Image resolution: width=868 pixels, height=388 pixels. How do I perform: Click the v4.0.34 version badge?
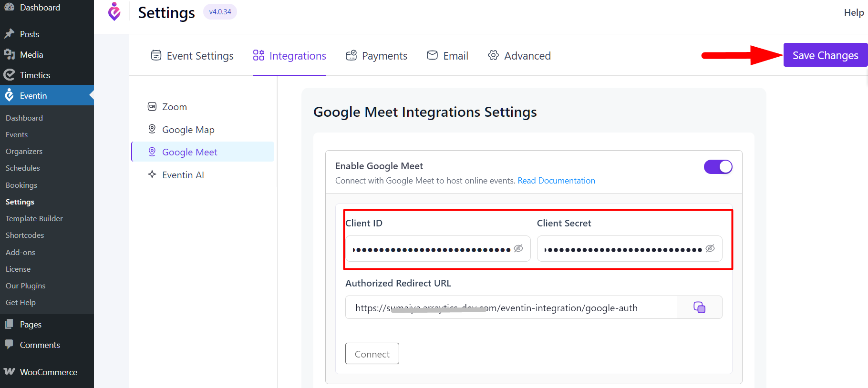tap(220, 11)
